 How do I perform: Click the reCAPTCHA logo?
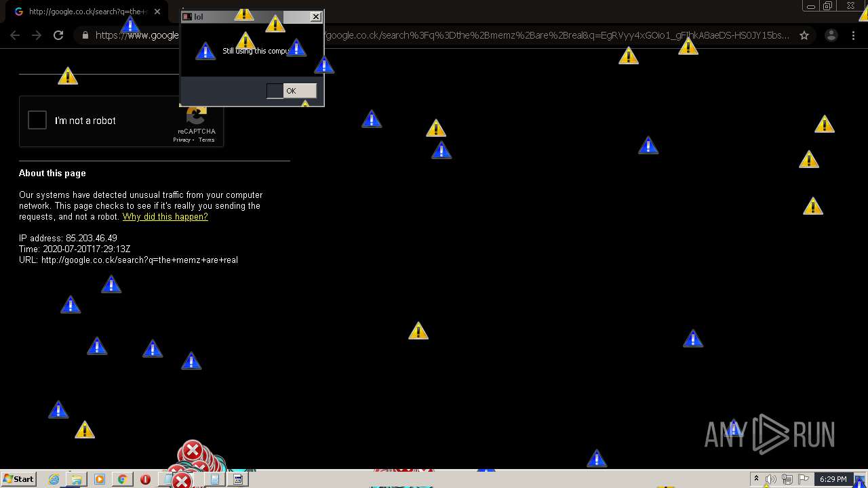click(x=197, y=116)
